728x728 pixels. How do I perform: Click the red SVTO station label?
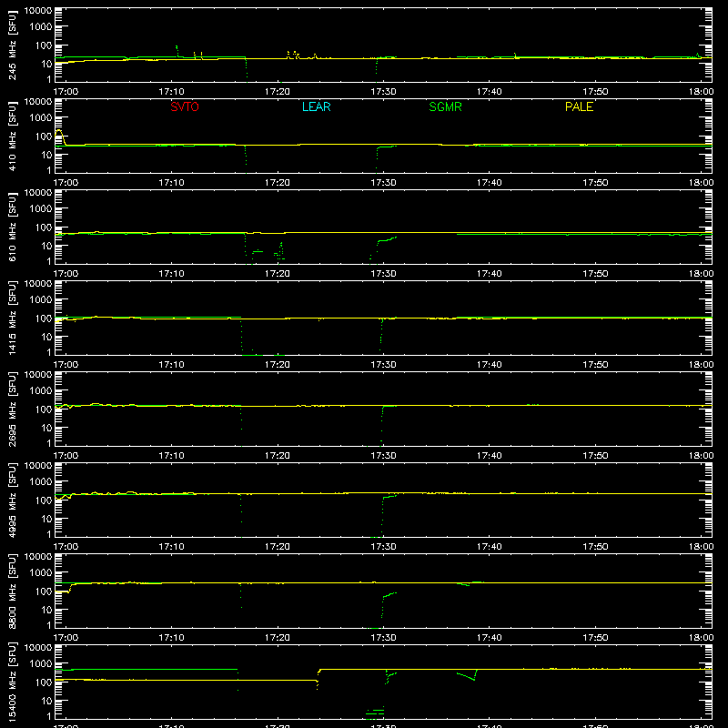(185, 106)
